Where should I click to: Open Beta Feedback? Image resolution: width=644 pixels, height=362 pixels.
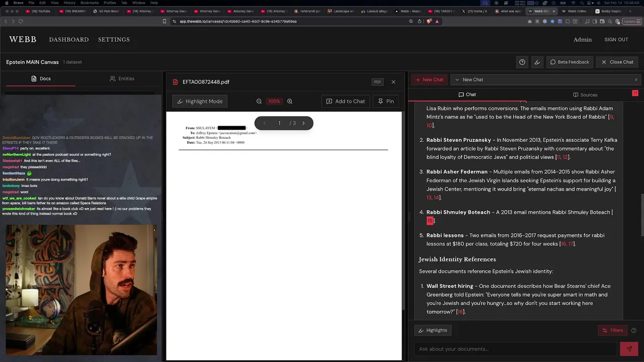570,62
